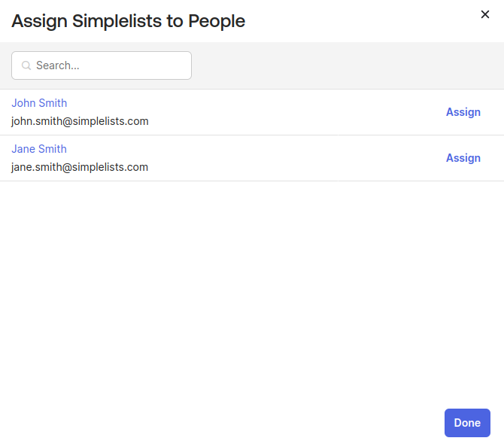Close the Assign Simplelists dialog
The image size is (504, 447).
pos(484,14)
